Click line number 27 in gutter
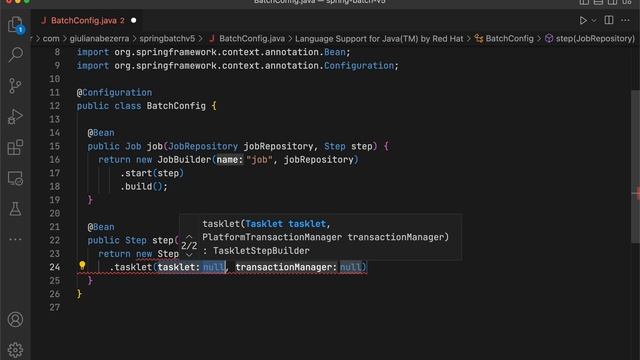The image size is (640, 360). 55,307
